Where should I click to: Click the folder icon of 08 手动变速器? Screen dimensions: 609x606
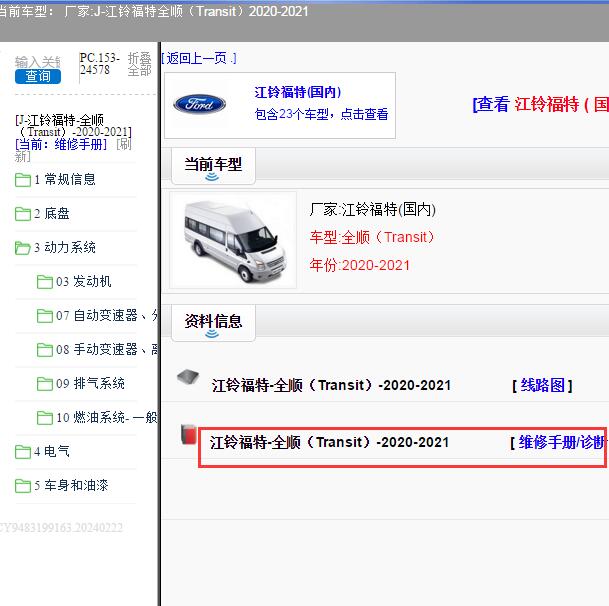click(45, 350)
